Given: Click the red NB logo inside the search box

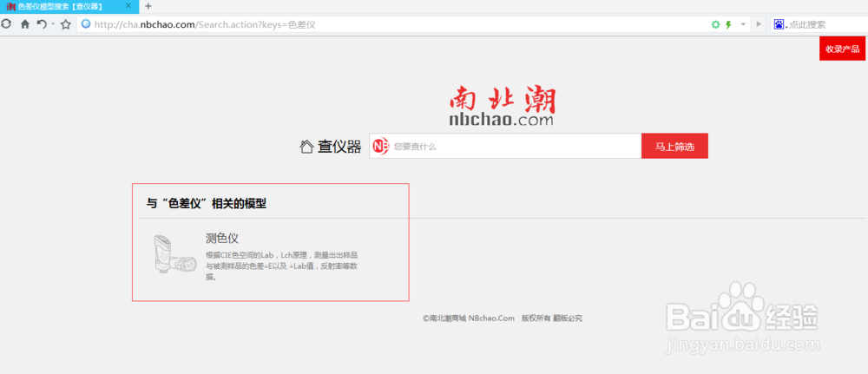Looking at the screenshot, I should click(381, 146).
